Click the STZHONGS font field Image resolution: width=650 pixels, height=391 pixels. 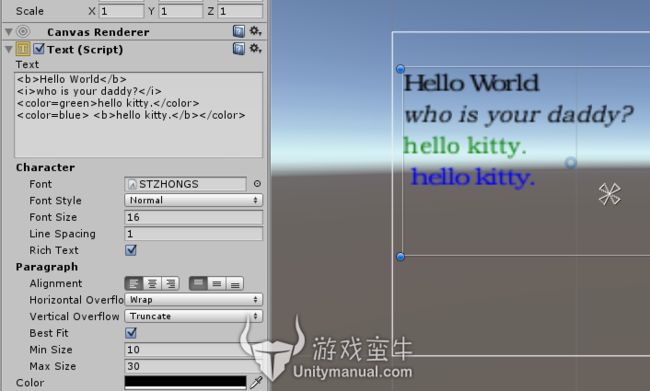tap(186, 184)
